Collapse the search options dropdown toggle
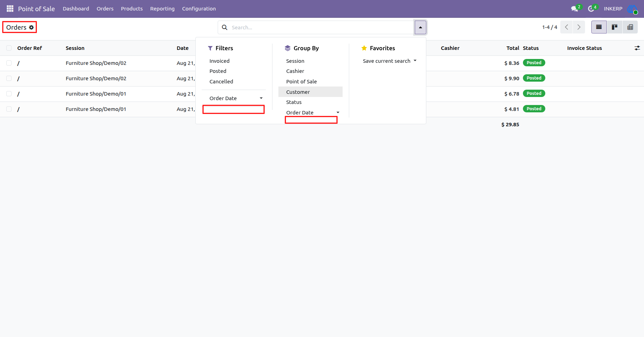The width and height of the screenshot is (644, 337). coord(420,27)
